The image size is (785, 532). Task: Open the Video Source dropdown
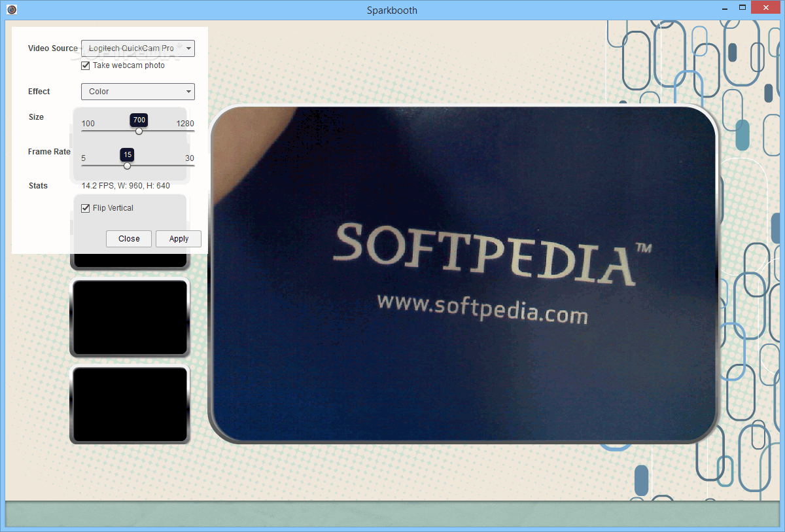pos(137,48)
